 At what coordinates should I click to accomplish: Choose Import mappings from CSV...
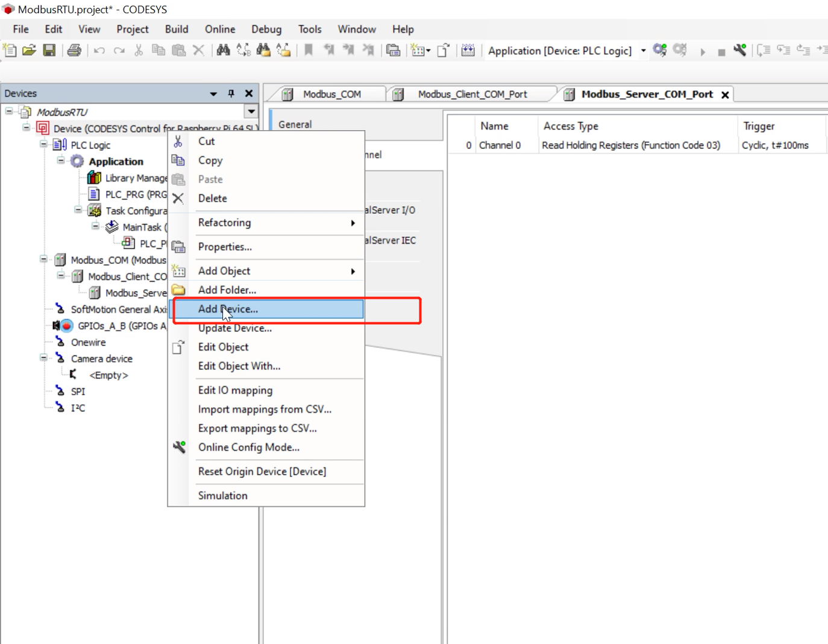click(266, 410)
